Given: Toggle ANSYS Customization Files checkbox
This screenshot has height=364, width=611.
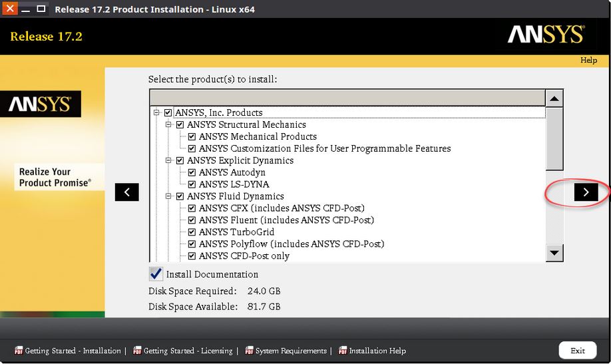Looking at the screenshot, I should tap(192, 148).
